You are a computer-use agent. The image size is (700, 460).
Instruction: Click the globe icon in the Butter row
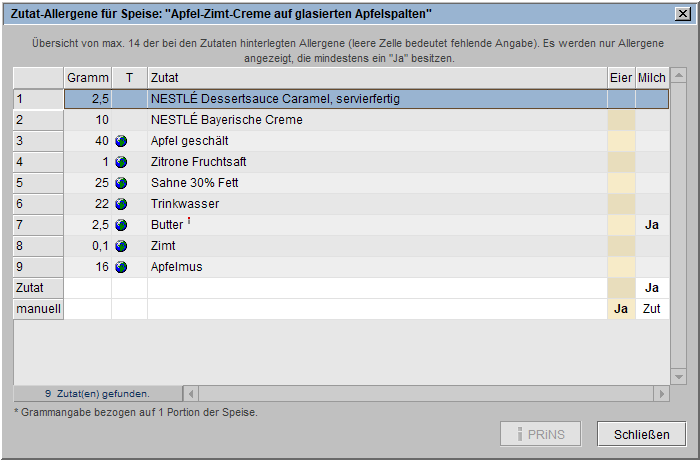click(x=121, y=225)
